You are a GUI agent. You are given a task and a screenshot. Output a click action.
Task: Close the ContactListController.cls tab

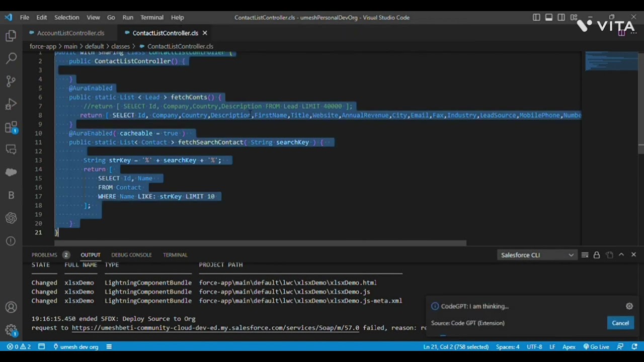coord(204,33)
